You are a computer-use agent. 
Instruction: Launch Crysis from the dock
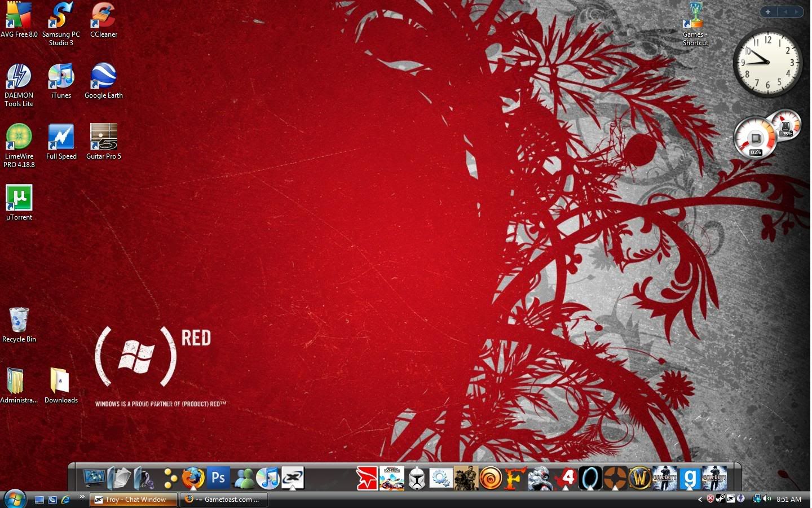coord(540,479)
